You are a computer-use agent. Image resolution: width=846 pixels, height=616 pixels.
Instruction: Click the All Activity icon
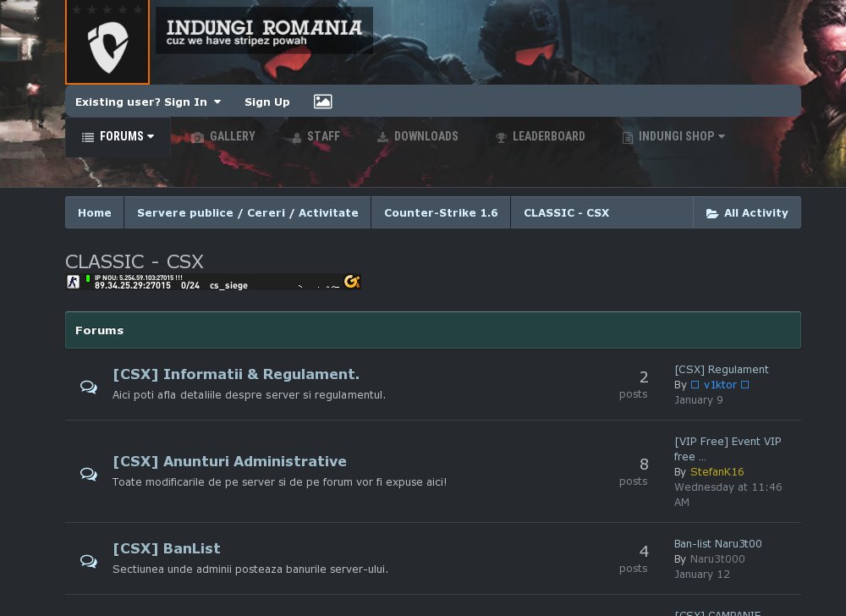713,213
